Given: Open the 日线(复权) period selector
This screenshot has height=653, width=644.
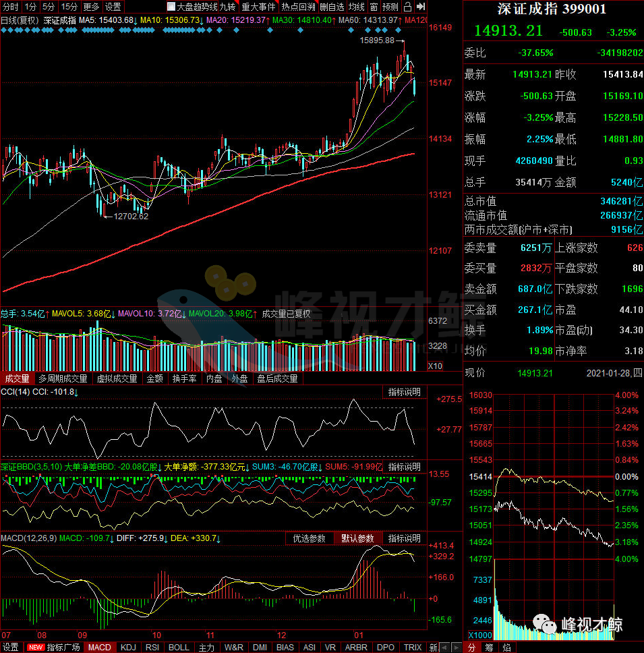Looking at the screenshot, I should 20,20.
